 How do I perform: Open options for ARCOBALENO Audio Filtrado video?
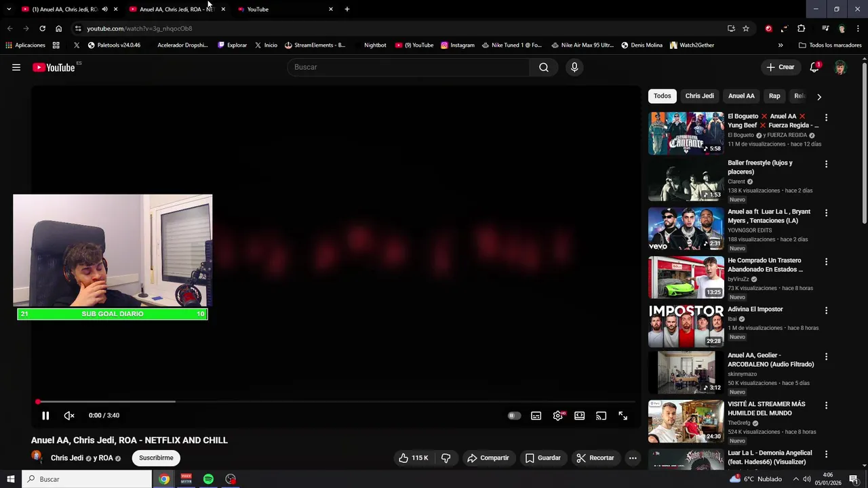pos(826,357)
